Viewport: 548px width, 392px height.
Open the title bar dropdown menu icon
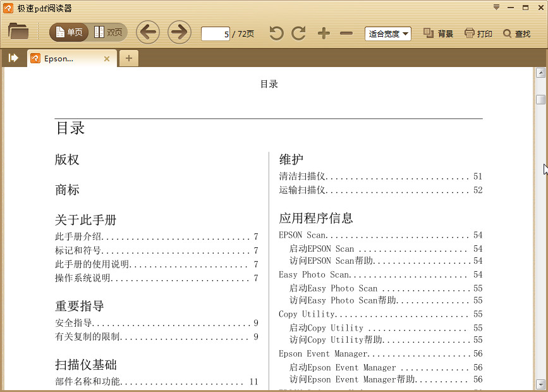coord(496,8)
